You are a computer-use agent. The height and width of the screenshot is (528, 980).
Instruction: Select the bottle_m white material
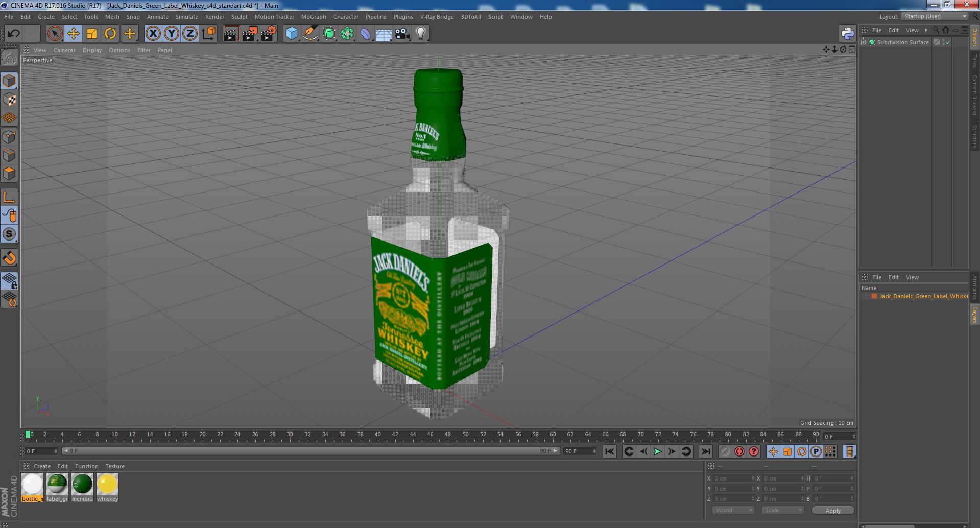coord(32,487)
